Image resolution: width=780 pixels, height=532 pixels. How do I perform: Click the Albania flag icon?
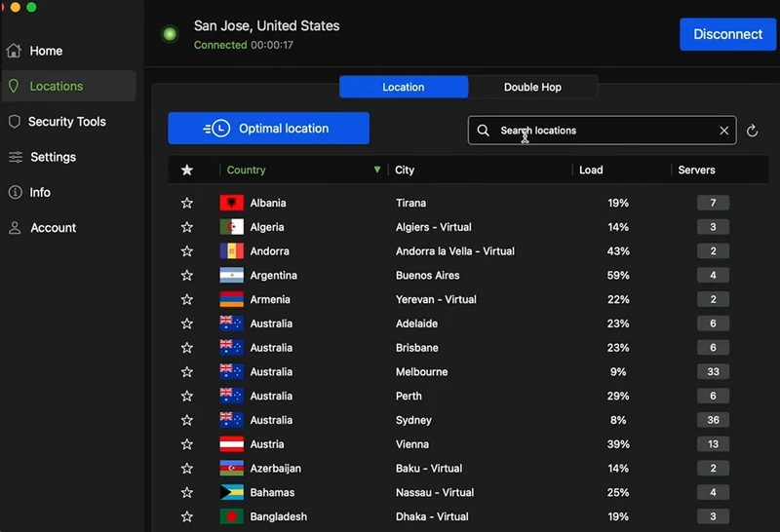(232, 203)
